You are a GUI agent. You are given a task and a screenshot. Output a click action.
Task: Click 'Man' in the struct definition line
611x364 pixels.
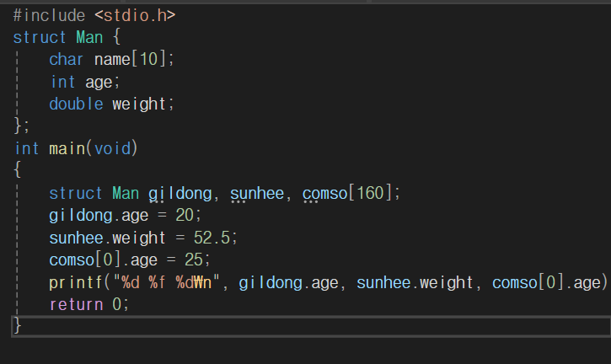(x=89, y=38)
